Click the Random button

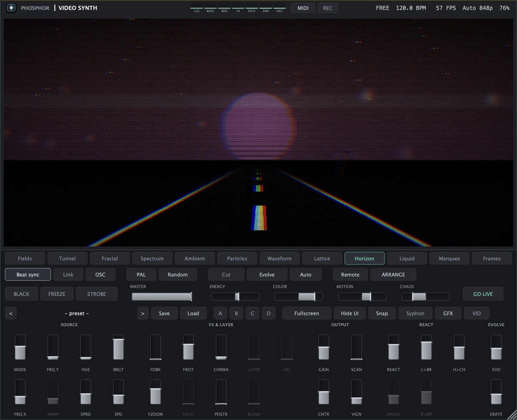pyautogui.click(x=178, y=275)
